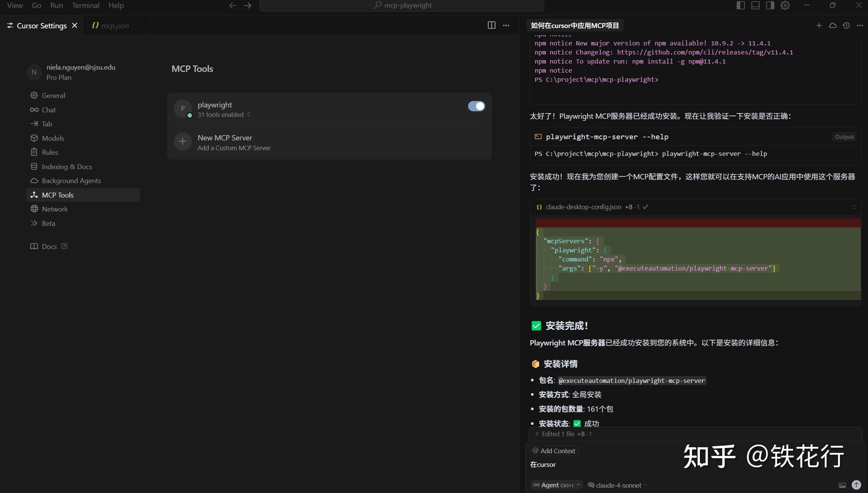Click the cloud background agent icon
868x493 pixels.
point(832,25)
